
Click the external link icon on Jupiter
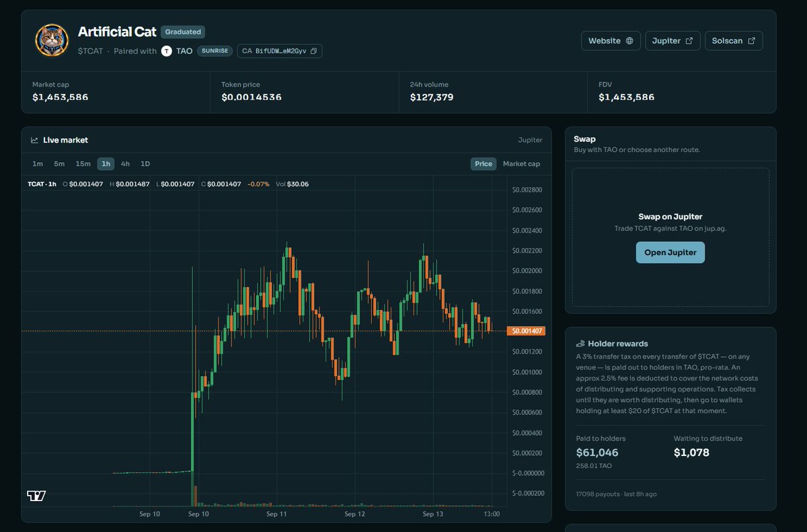tap(689, 41)
